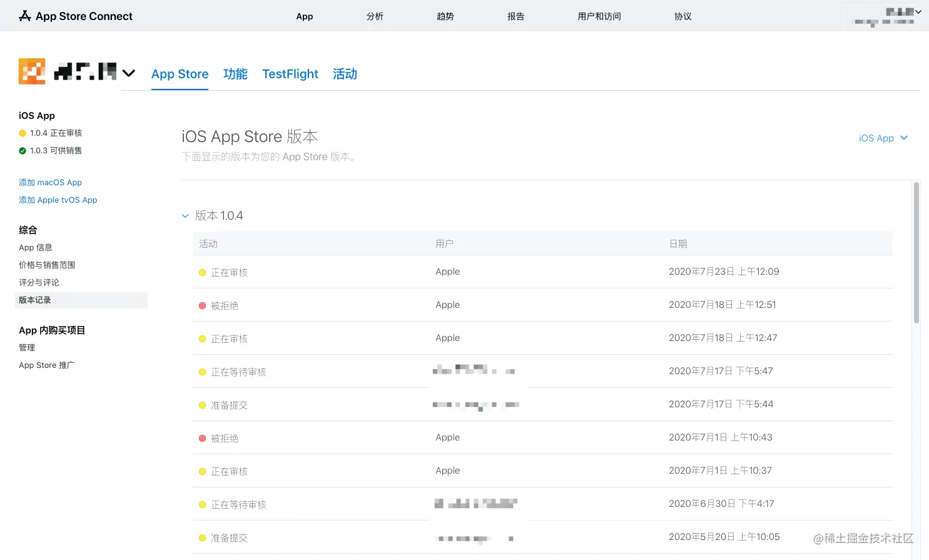Click the orange app icon thumbnail
The image size is (929, 560).
32,71
